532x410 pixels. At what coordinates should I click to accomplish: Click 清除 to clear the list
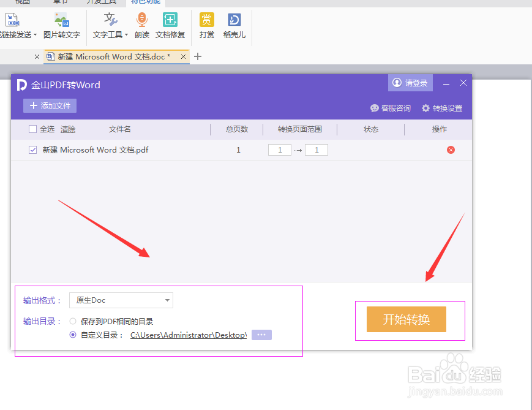[x=68, y=129]
